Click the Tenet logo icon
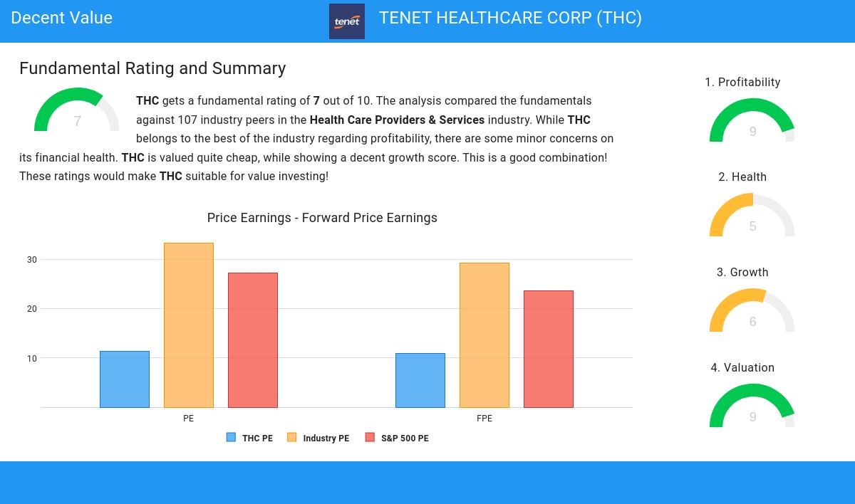Image resolution: width=855 pixels, height=504 pixels. (x=347, y=21)
